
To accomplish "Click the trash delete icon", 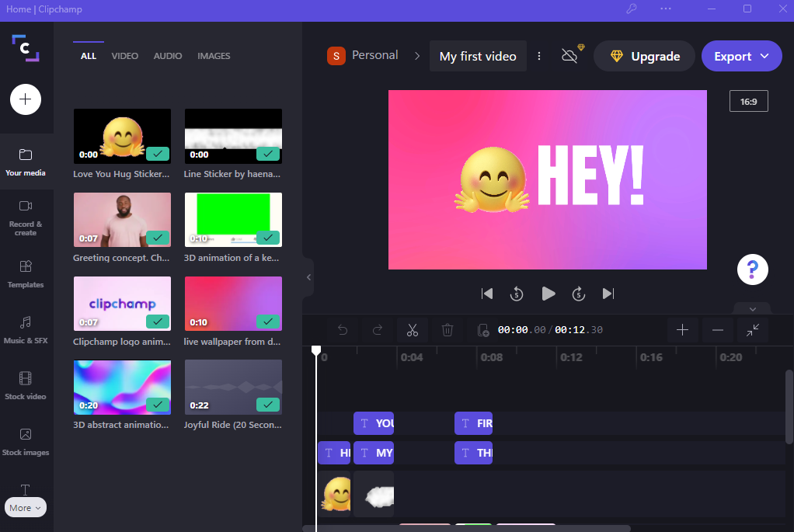I will [447, 330].
